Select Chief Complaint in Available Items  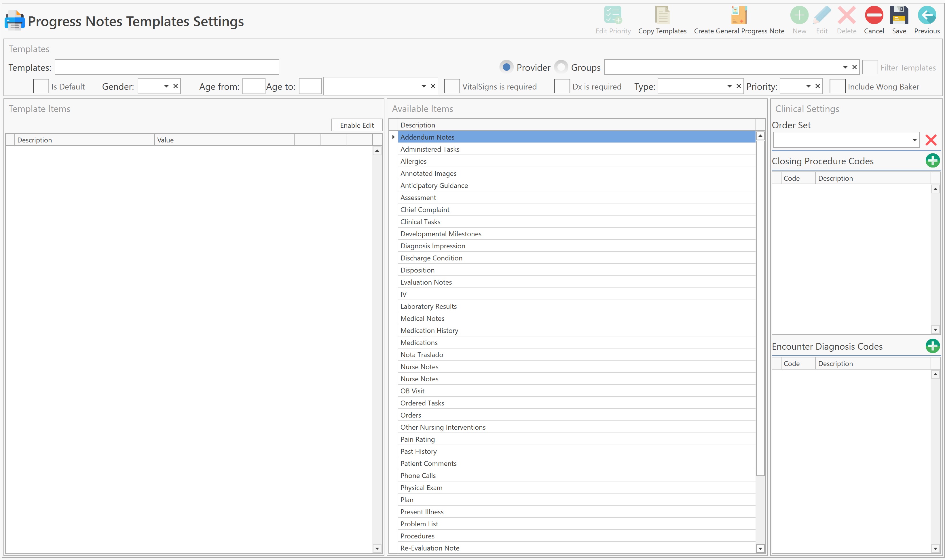425,210
